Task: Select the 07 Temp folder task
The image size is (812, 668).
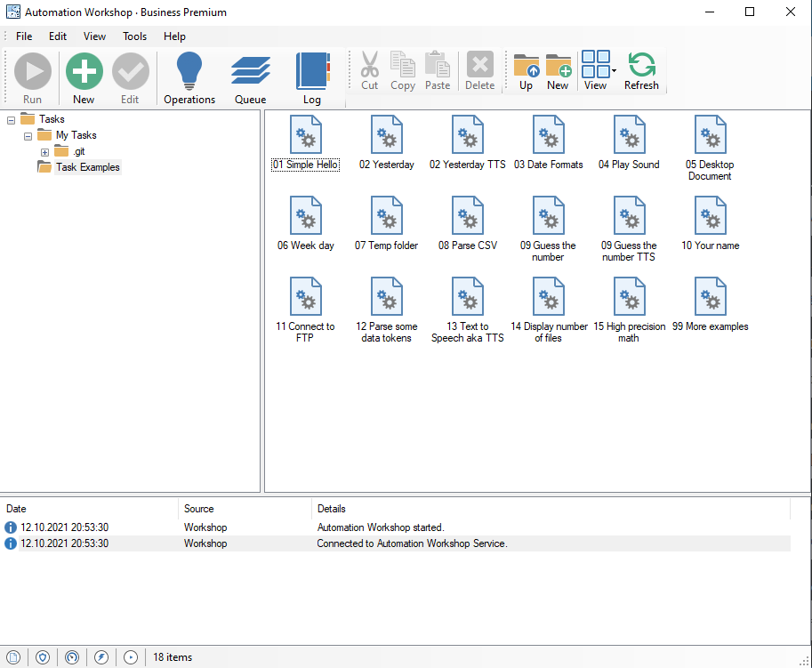Action: coord(386,223)
